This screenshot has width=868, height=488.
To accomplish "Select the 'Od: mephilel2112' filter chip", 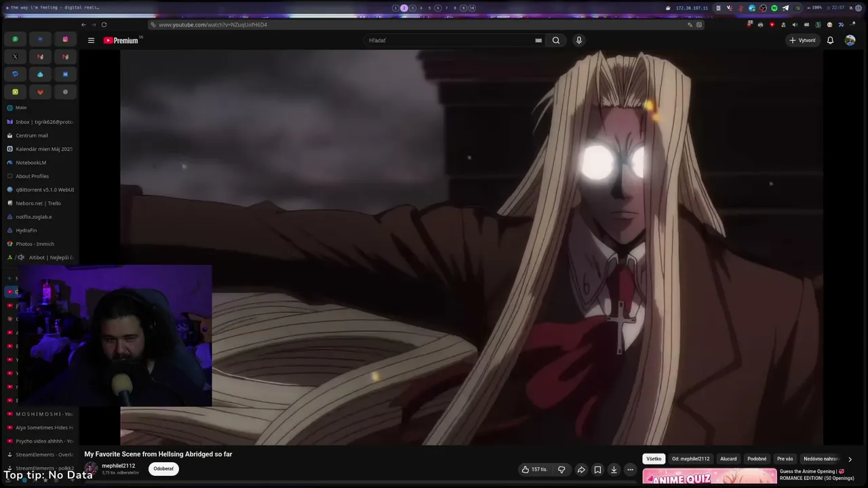I will coord(690,459).
